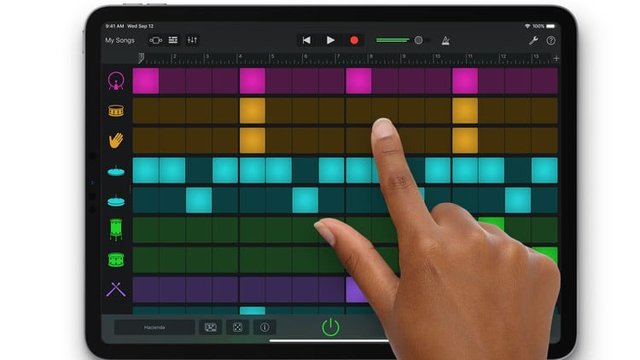Move playhead to bar 4 on ruler
Screen dimensions: 640x360
point(240,57)
